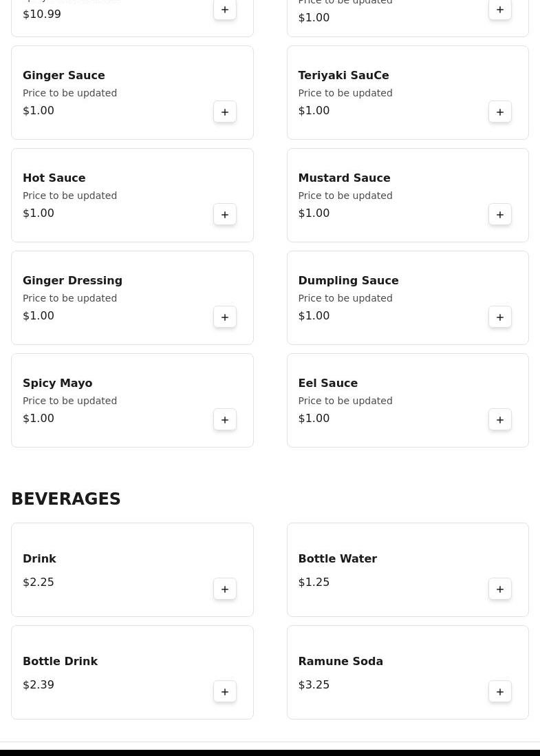540x756 pixels.
Task: Add Bottle Water using the plus button
Action: (x=500, y=589)
